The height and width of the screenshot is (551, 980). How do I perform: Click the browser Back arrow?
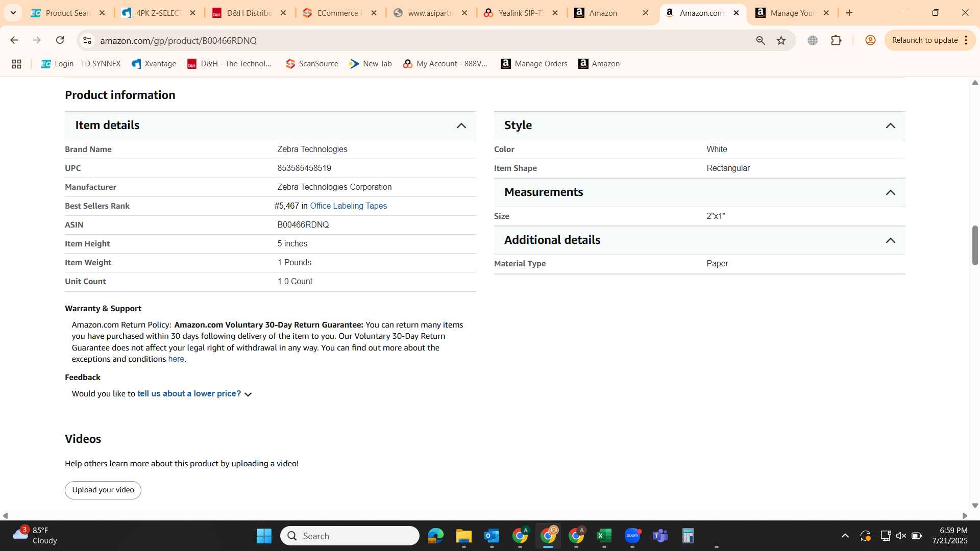[14, 40]
